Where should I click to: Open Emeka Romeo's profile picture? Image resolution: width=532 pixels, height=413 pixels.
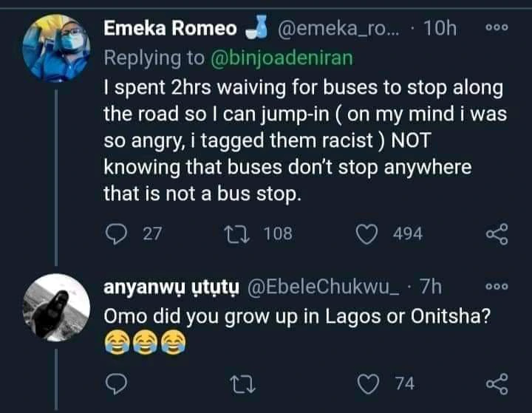click(x=56, y=47)
